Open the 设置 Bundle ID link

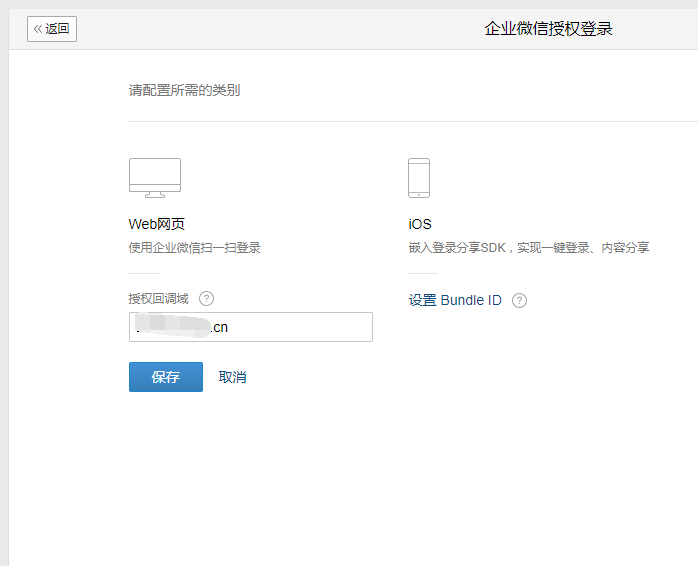pyautogui.click(x=455, y=300)
